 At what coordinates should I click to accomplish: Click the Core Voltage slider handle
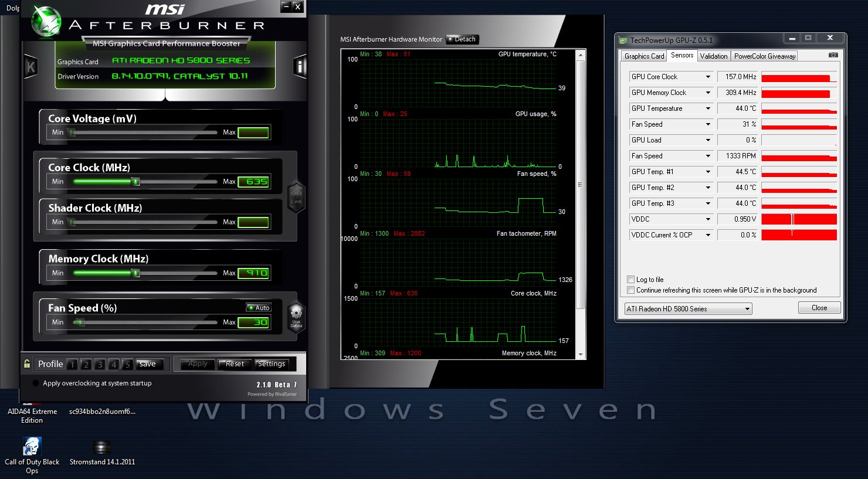[72, 133]
